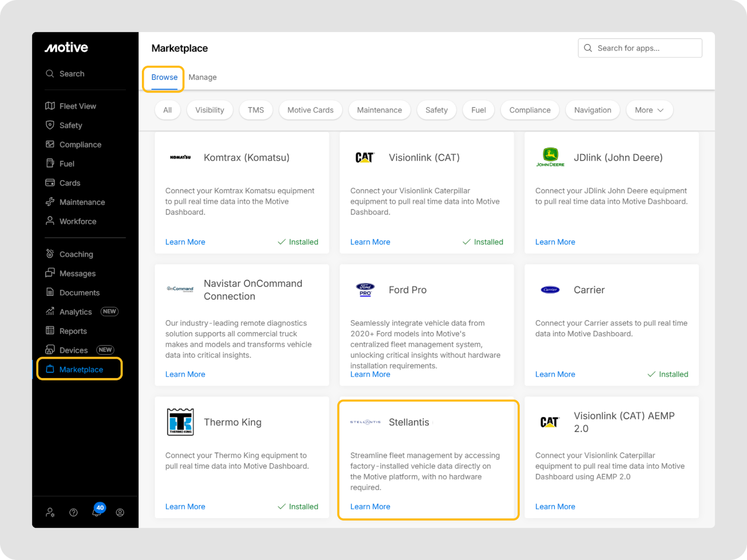747x560 pixels.
Task: Open Learn More for Stellantis
Action: (370, 507)
